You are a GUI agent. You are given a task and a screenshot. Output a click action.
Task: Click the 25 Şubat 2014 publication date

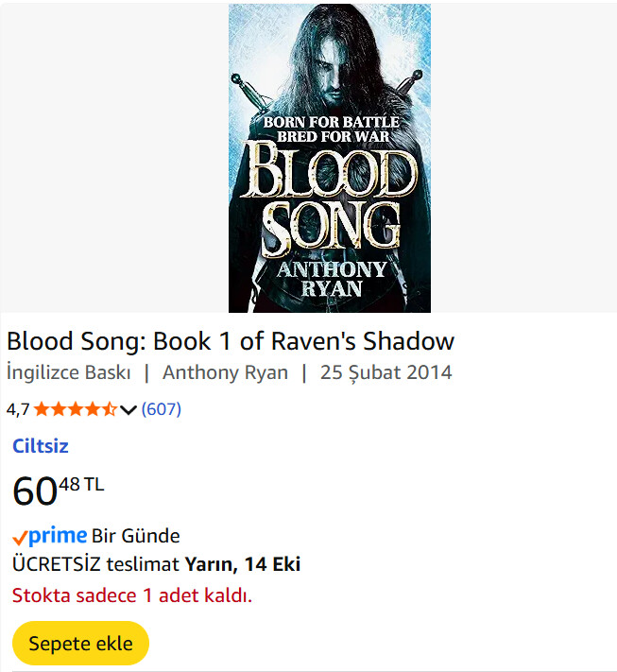point(386,372)
